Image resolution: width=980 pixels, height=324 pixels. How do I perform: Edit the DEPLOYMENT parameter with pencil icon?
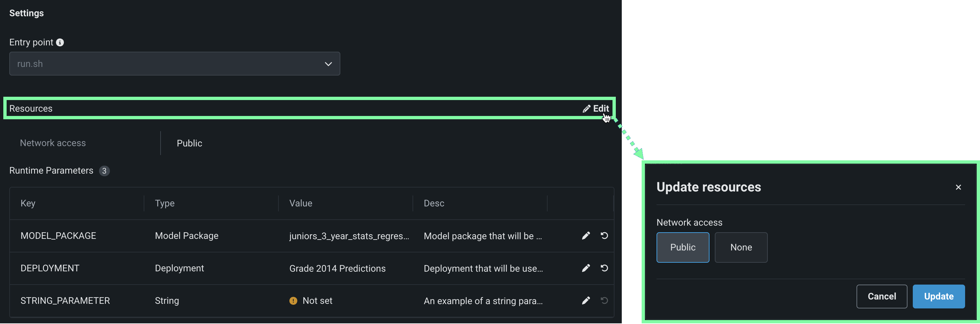coord(586,268)
